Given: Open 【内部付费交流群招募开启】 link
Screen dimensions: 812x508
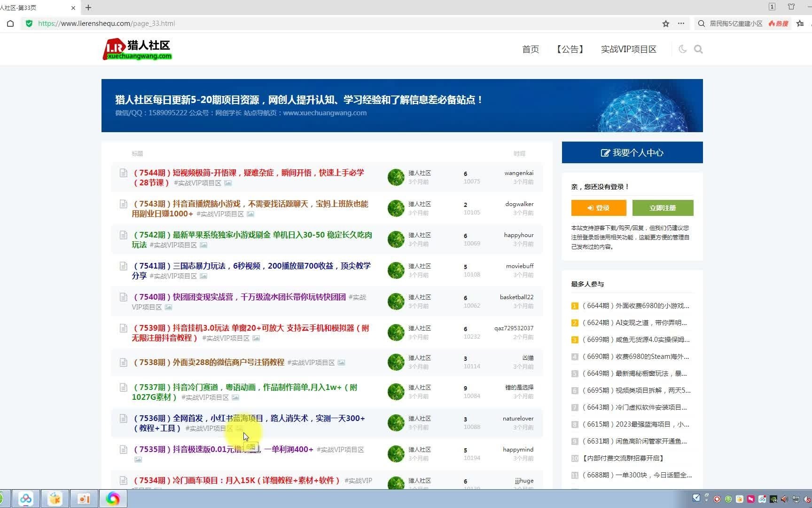Looking at the screenshot, I should (623, 458).
